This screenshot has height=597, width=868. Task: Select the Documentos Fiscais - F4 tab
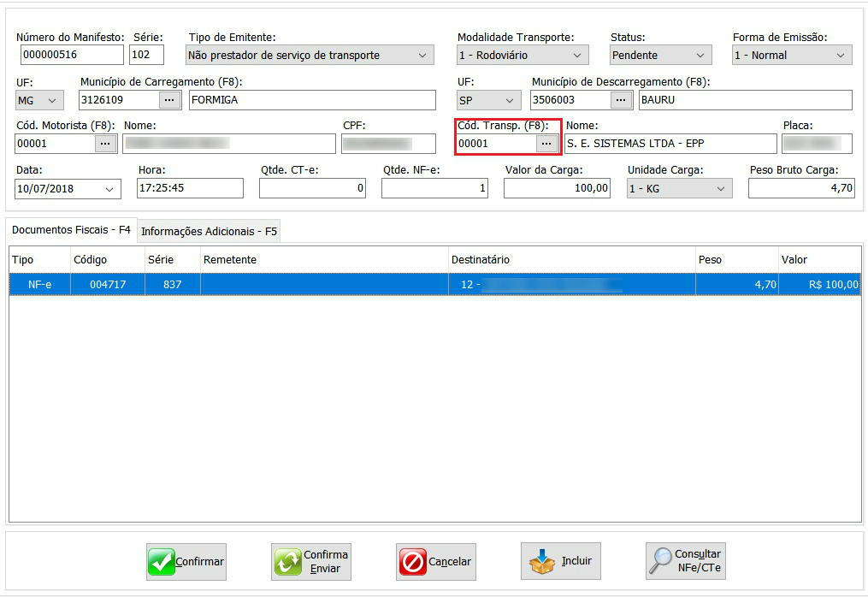click(x=71, y=230)
